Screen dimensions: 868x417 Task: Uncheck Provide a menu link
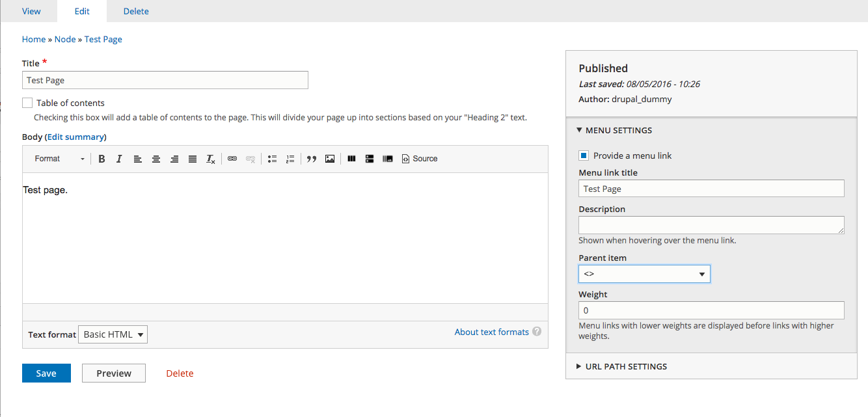point(583,155)
